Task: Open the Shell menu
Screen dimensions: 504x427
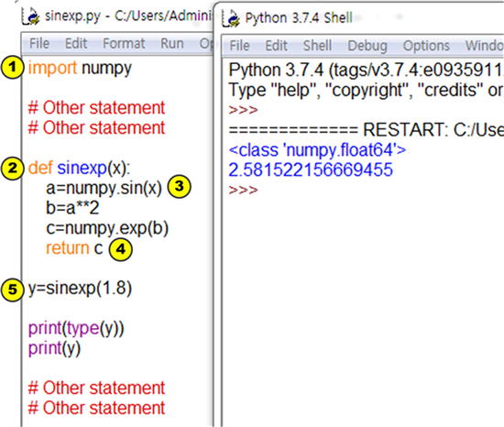Action: pos(318,46)
